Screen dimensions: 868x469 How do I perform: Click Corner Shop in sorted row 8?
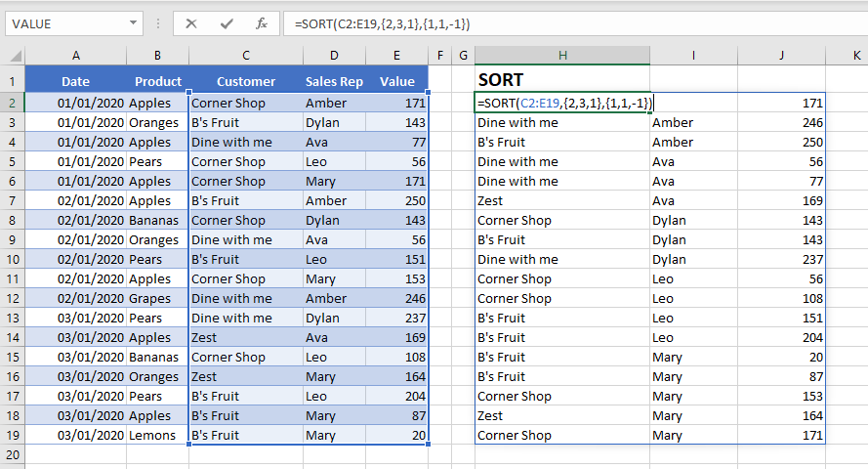tap(562, 221)
